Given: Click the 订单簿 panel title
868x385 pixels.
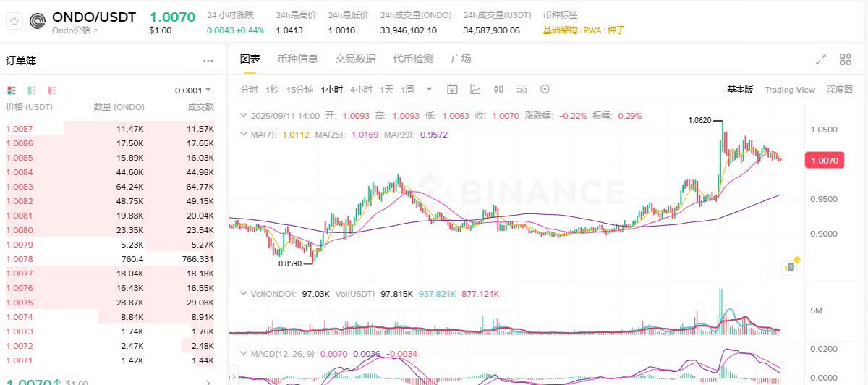Looking at the screenshot, I should 21,61.
